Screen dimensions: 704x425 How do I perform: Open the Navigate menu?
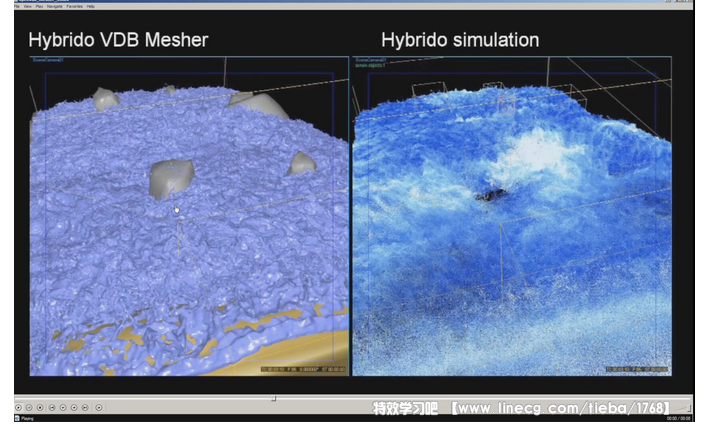[x=55, y=6]
